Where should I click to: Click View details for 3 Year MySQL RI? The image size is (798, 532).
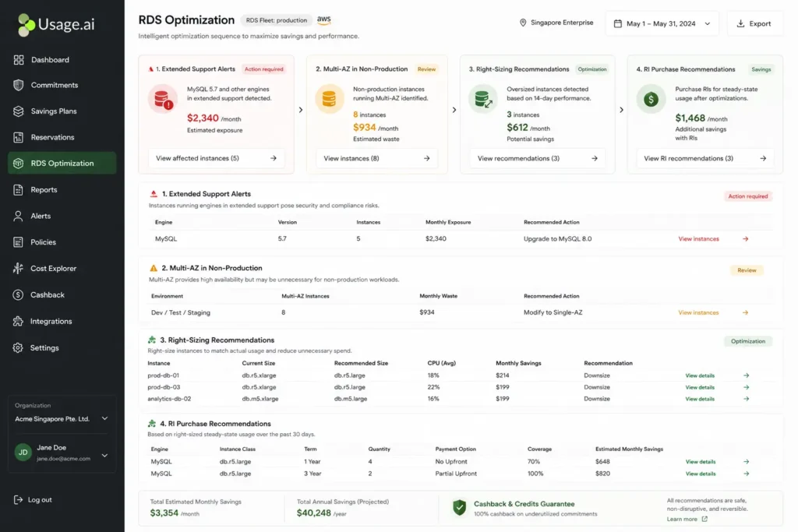point(701,474)
